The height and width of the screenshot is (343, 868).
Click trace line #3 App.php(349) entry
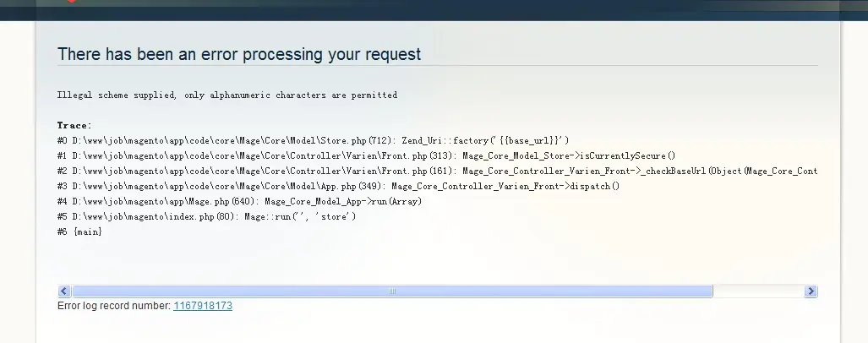pyautogui.click(x=338, y=187)
